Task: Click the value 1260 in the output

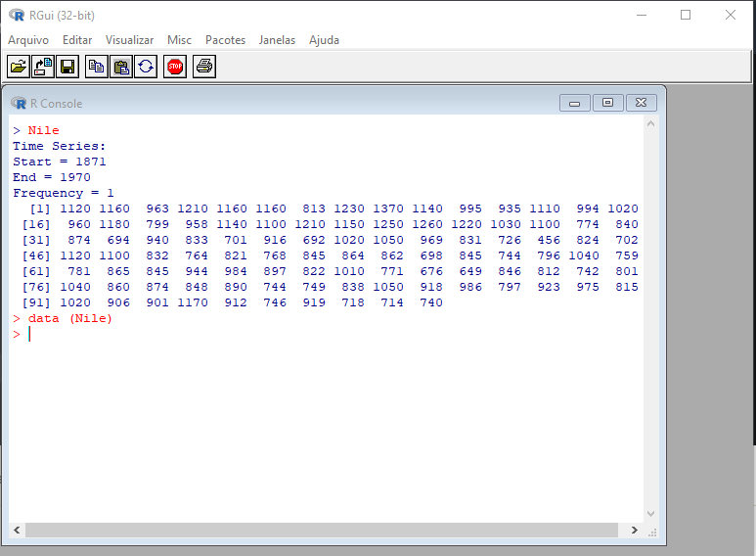Action: tap(427, 224)
